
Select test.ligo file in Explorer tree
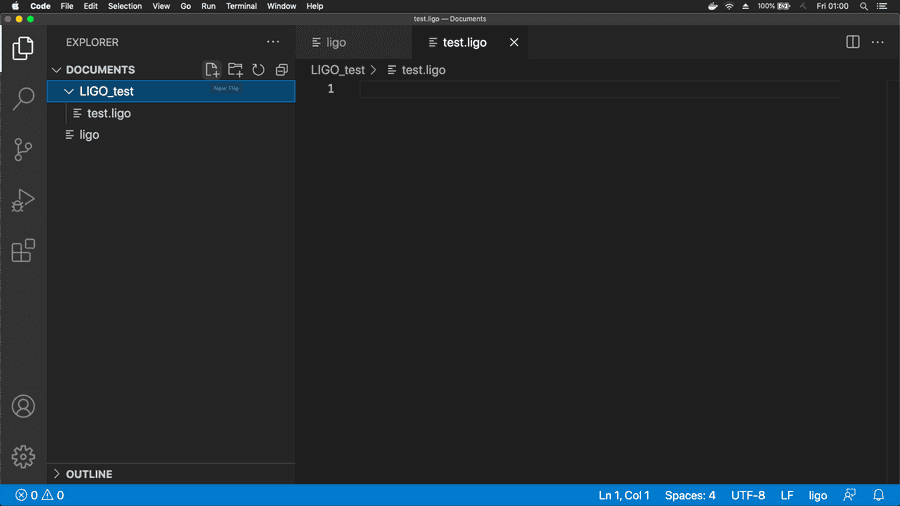click(108, 113)
